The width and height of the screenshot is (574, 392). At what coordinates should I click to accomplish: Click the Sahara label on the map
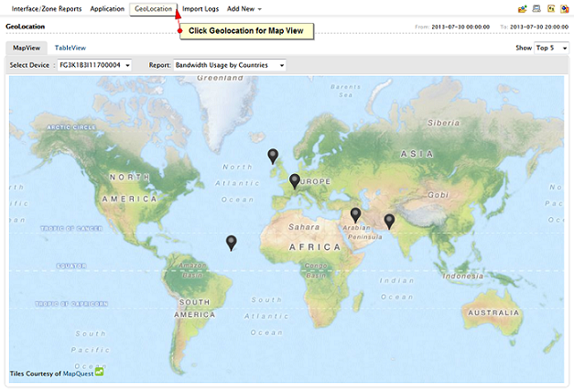click(x=304, y=227)
